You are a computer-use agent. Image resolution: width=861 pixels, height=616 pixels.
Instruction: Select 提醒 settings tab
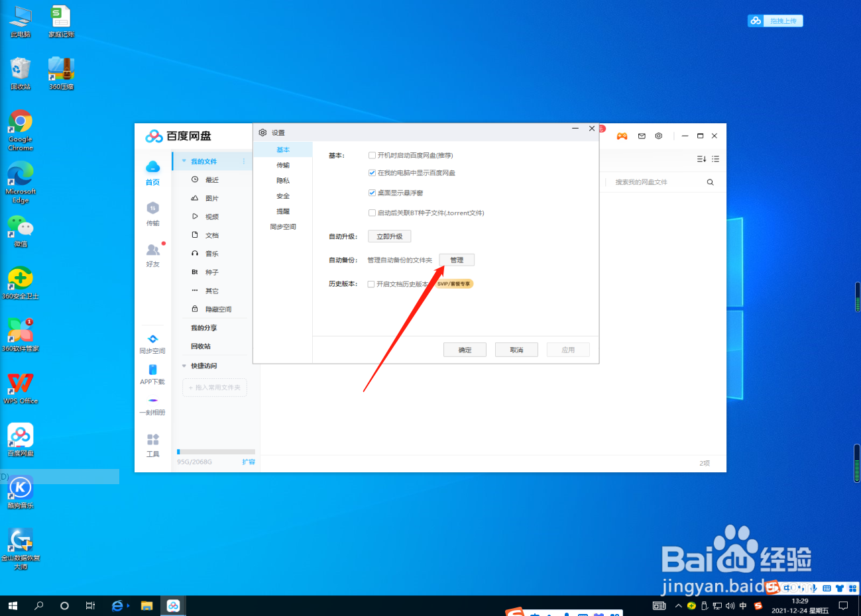[283, 211]
